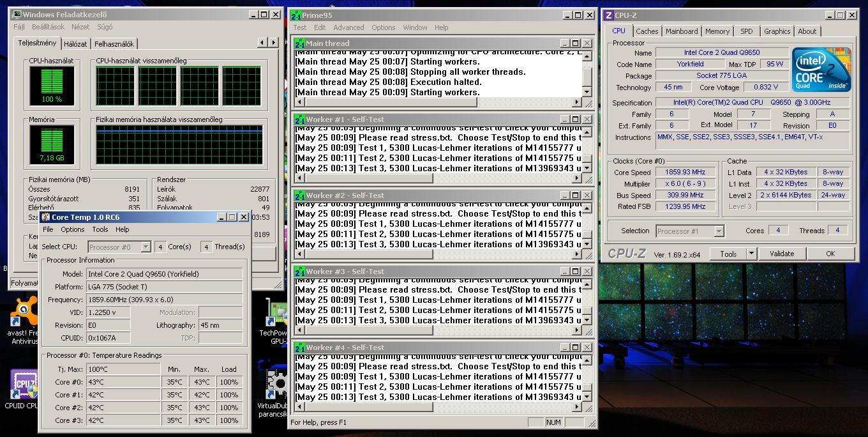Click the Tj. Max 100°C field
The height and width of the screenshot is (437, 868).
pos(123,369)
